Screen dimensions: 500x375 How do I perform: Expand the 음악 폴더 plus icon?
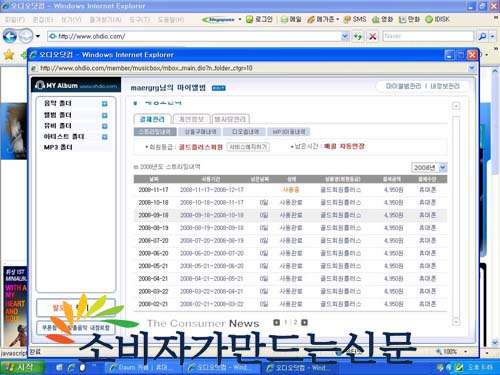[105, 104]
